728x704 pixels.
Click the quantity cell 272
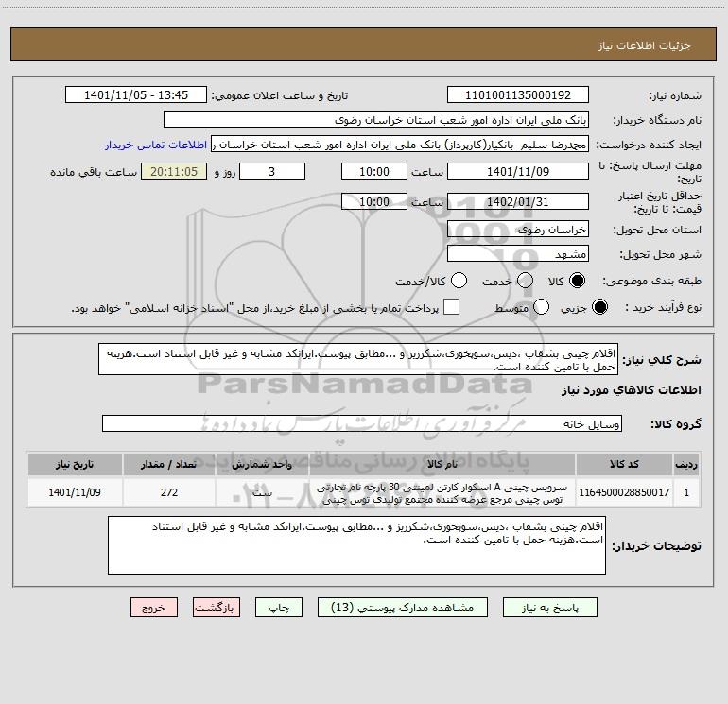click(169, 492)
